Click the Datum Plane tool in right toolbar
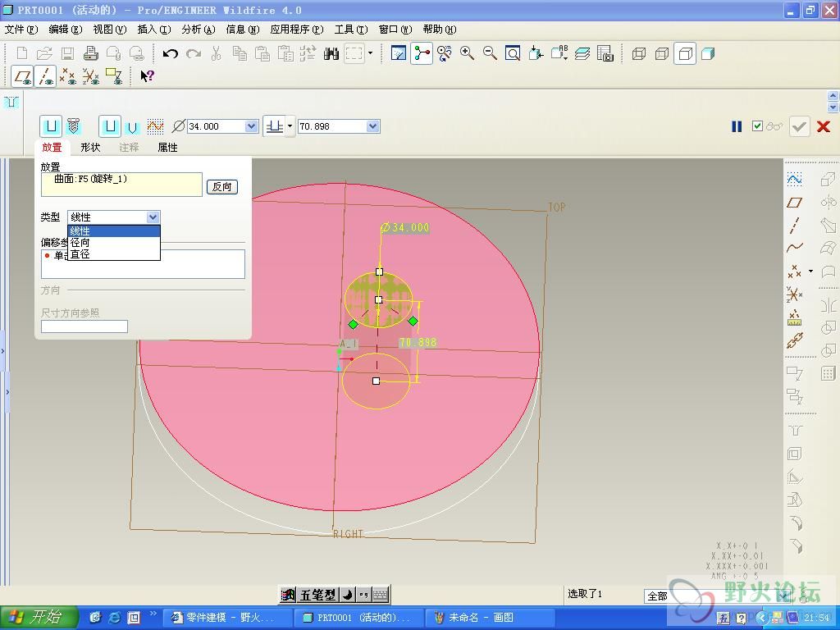Screen dimensions: 840x630 pos(794,203)
